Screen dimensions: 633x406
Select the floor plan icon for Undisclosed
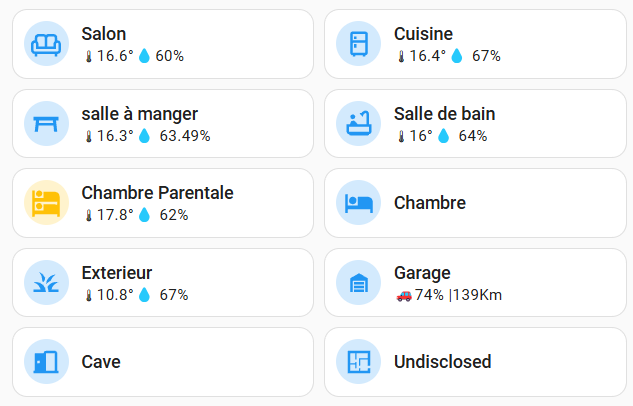[358, 362]
